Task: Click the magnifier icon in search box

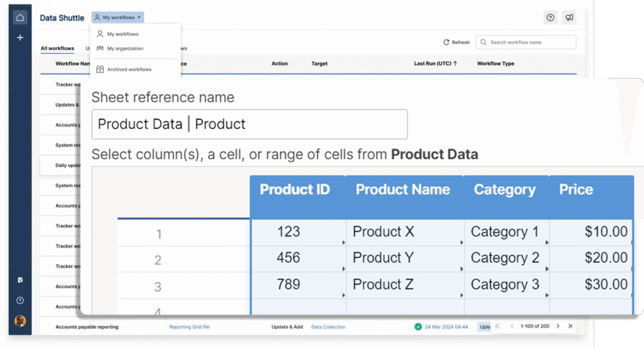Action: pos(484,42)
